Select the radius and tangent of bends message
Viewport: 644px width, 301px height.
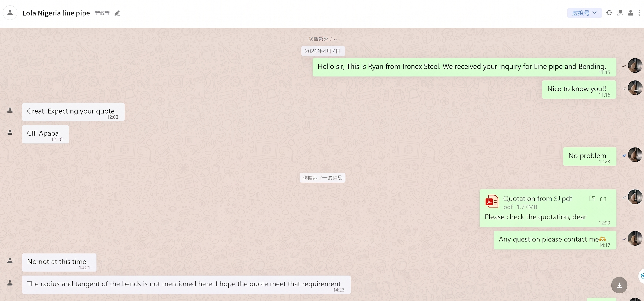[x=186, y=285]
